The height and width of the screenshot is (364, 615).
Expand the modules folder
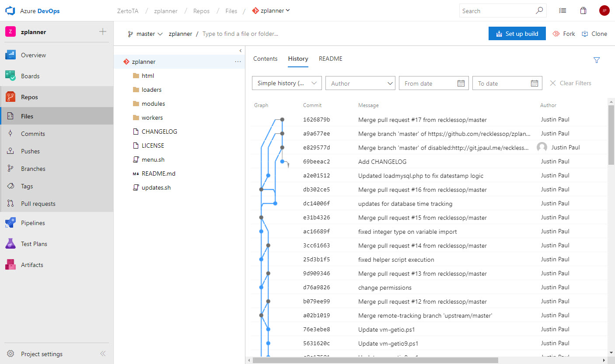[153, 104]
